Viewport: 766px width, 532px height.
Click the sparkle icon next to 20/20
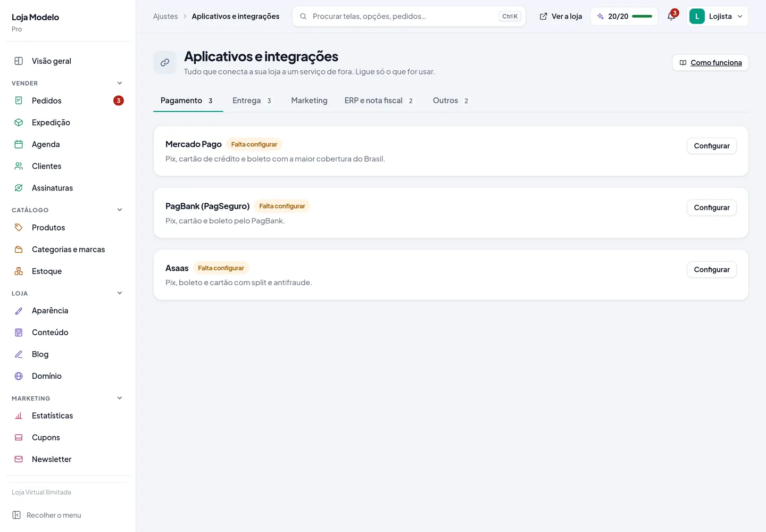point(601,16)
